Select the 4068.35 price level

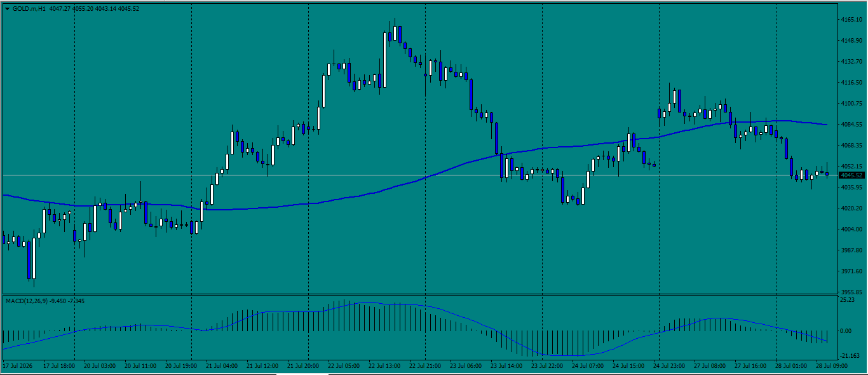coord(851,146)
